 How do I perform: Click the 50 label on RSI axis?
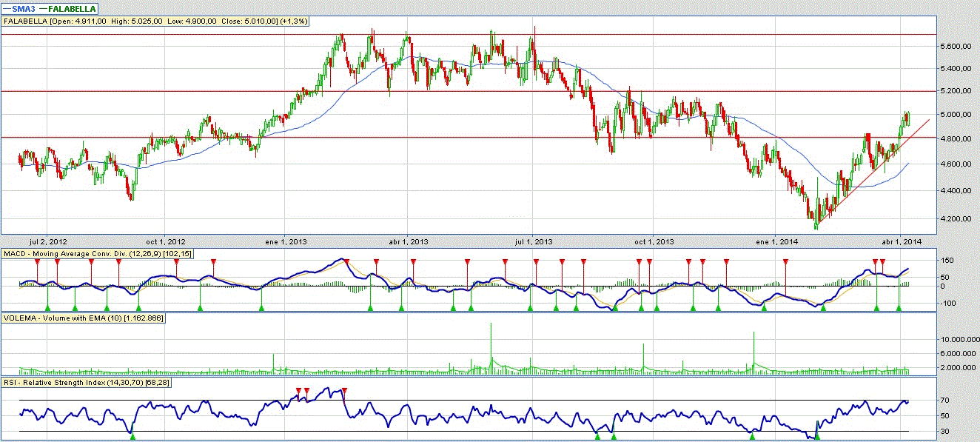(945, 415)
